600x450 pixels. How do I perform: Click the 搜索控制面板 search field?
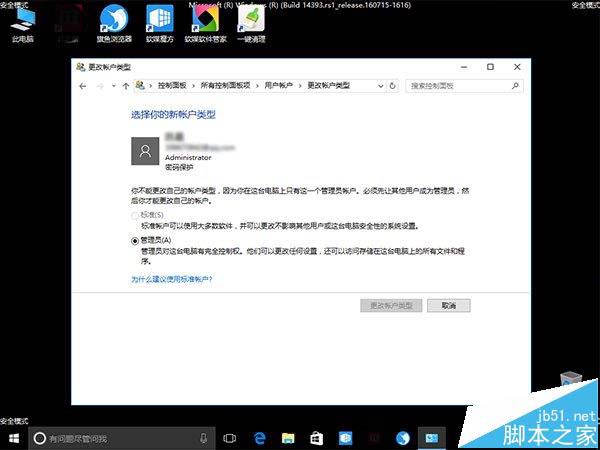[464, 86]
